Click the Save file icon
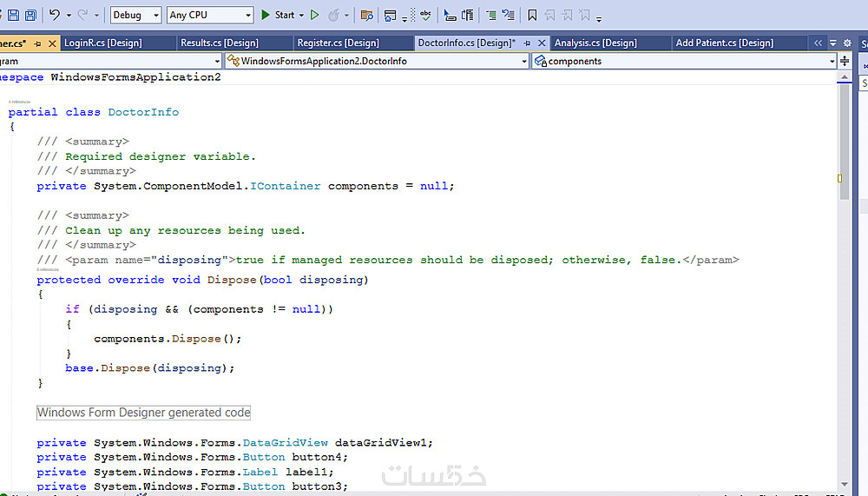This screenshot has width=868, height=496. pos(13,15)
